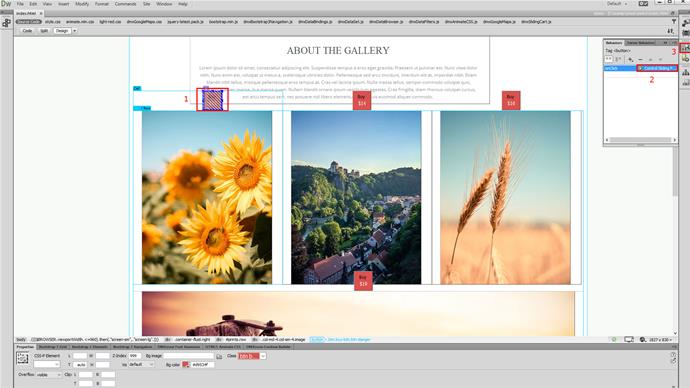Open the Class dropdown in Properties

252,356
